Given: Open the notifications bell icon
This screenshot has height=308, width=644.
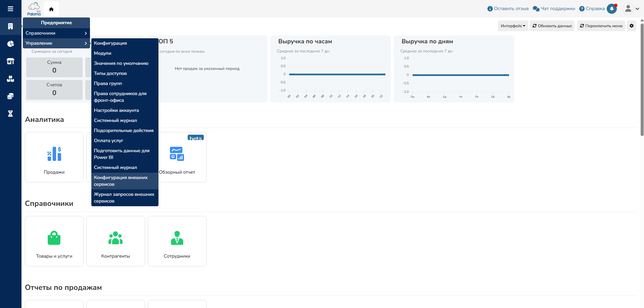Looking at the screenshot, I should (x=612, y=9).
